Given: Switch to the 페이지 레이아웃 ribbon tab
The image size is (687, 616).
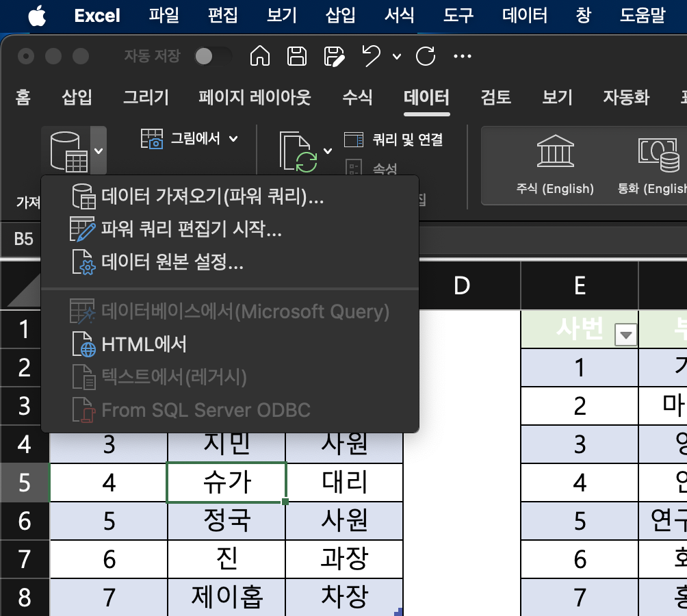Looking at the screenshot, I should pyautogui.click(x=255, y=97).
